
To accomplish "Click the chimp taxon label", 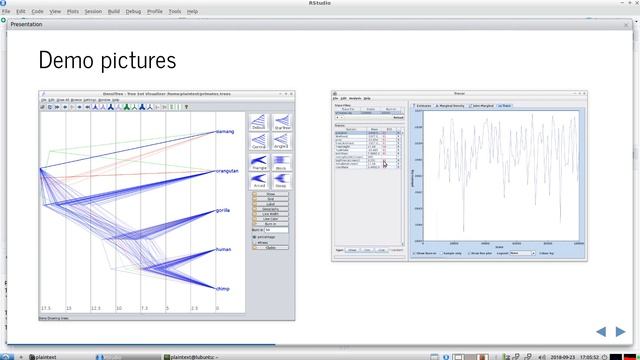I will tap(223, 289).
